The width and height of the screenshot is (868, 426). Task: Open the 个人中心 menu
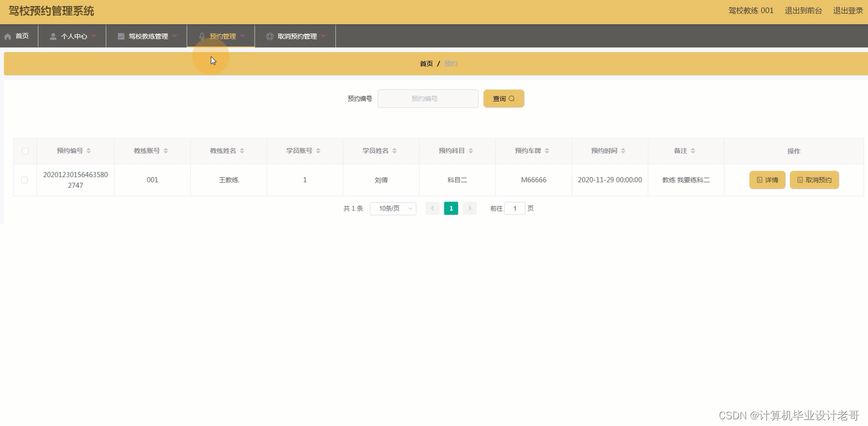tap(72, 36)
